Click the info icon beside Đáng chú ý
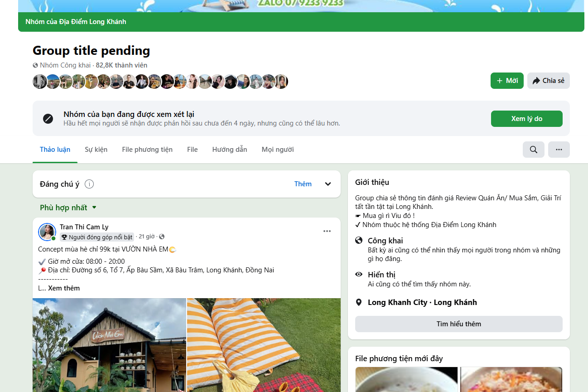 coord(89,184)
